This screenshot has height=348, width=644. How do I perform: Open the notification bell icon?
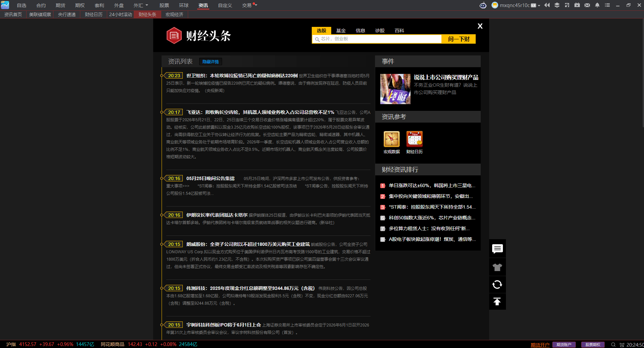(x=597, y=5)
